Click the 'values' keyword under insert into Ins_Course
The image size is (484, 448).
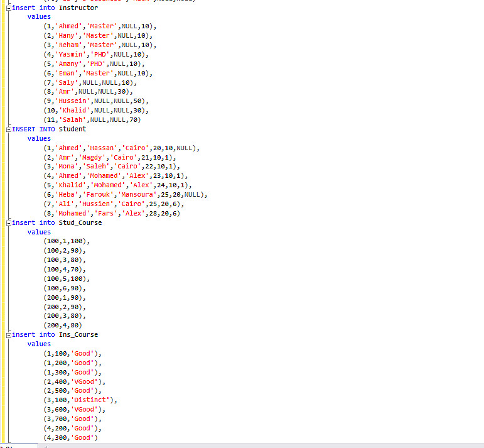(39, 344)
